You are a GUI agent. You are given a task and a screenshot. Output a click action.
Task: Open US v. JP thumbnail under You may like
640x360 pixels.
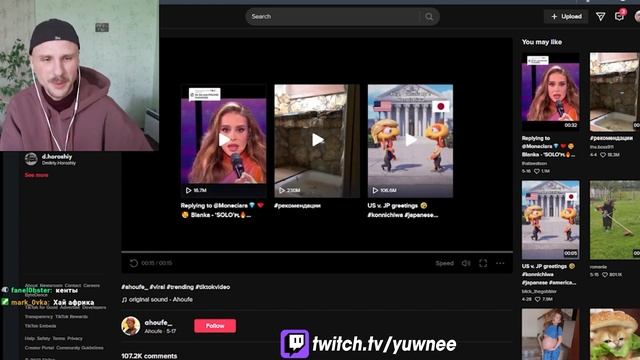pyautogui.click(x=550, y=220)
